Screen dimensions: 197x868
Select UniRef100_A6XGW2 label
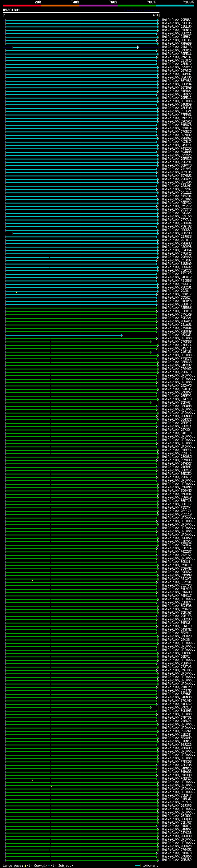[177, 335]
